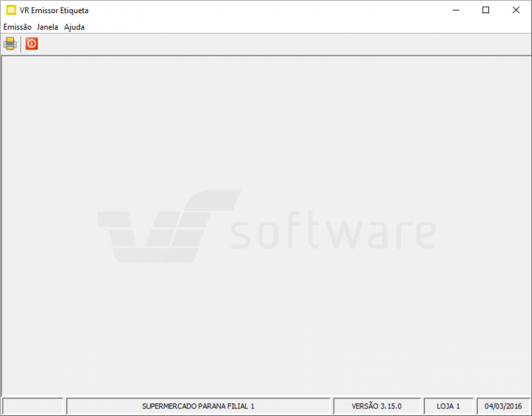Viewport: 532px width, 416px height.
Task: Click the printer icon in the toolbar
Action: (x=10, y=44)
